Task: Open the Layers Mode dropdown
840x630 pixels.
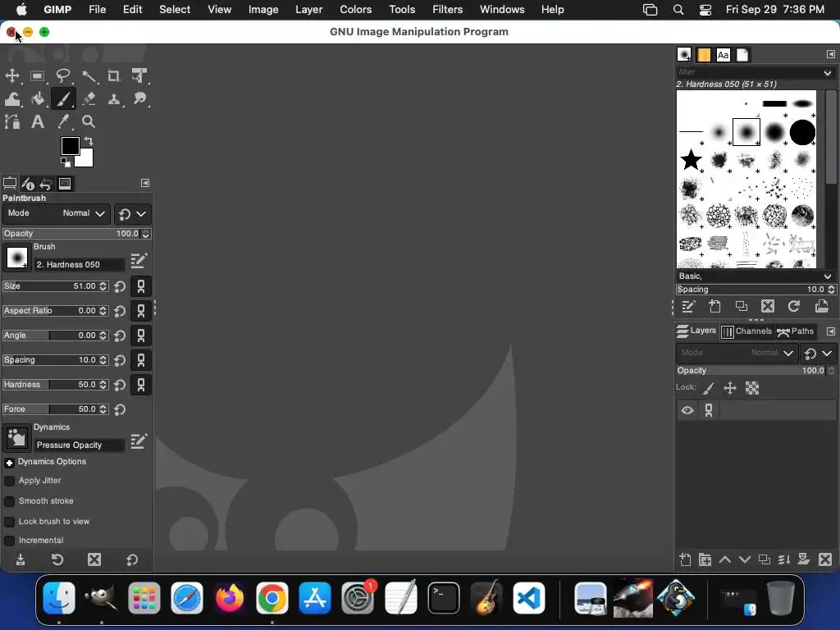Action: [x=736, y=353]
